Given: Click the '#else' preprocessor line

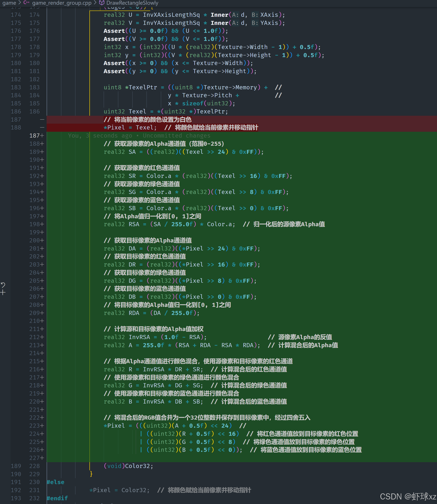Looking at the screenshot, I should click(56, 482).
